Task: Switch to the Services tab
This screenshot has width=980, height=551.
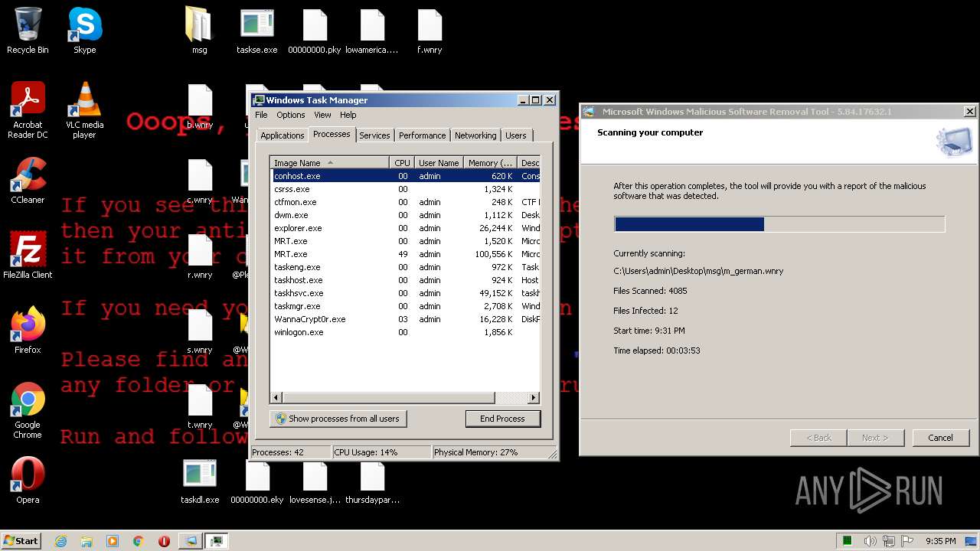Action: pyautogui.click(x=374, y=135)
